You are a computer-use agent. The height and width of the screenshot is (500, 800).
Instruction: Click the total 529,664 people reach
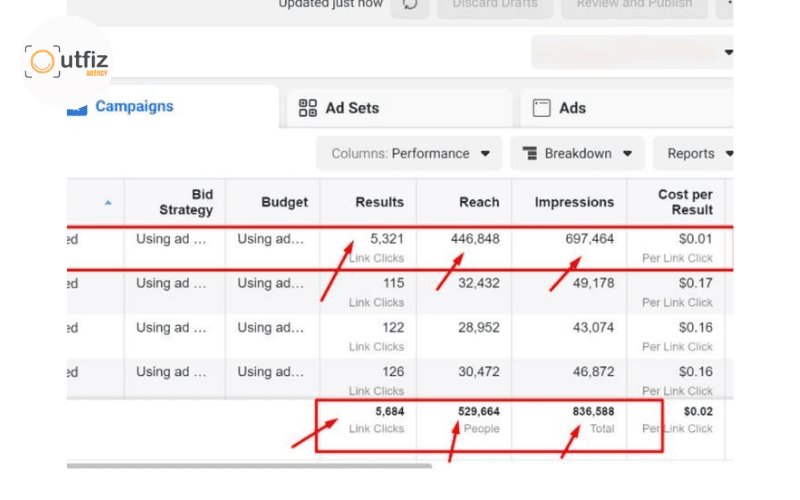point(479,411)
